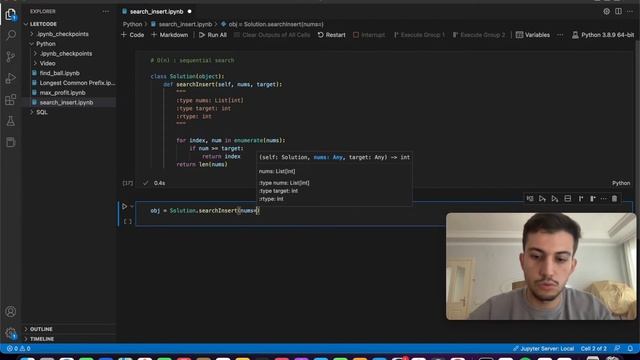This screenshot has width=640, height=360.
Task: Click Cell 2 of 2 status entry
Action: tap(593, 349)
